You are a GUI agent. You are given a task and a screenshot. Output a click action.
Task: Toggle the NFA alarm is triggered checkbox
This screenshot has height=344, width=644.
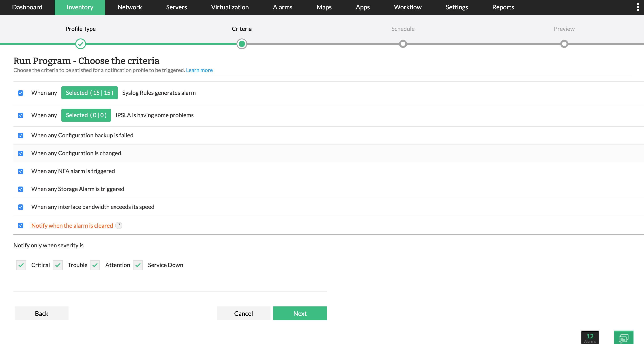point(21,171)
